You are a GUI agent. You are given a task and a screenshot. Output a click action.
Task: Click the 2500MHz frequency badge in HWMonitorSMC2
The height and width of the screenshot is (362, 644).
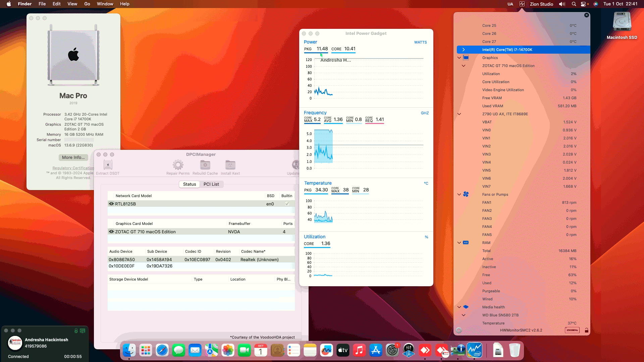[572, 330]
